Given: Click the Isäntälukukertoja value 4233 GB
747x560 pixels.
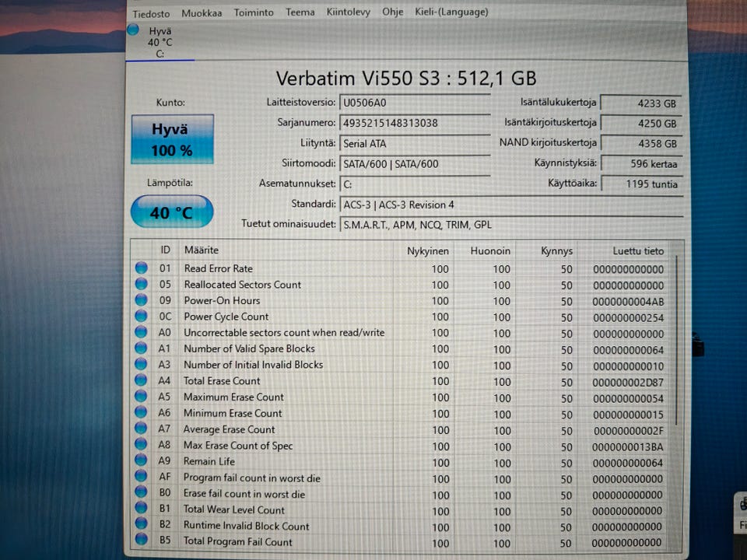Looking at the screenshot, I should [x=641, y=103].
